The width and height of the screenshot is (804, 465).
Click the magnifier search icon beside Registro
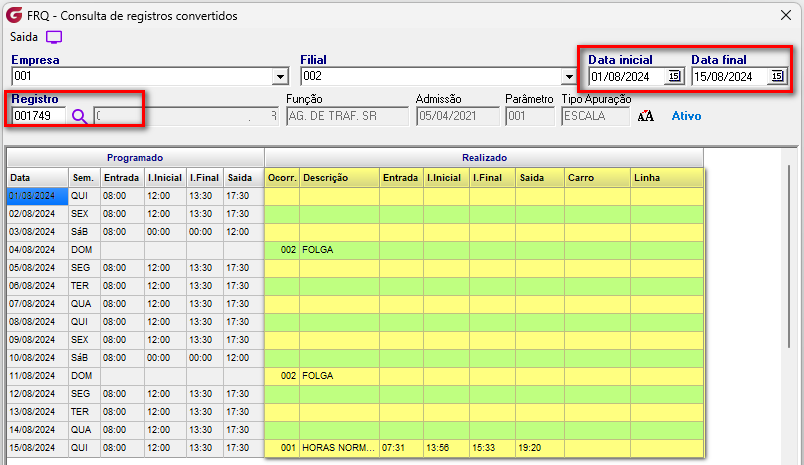[79, 116]
